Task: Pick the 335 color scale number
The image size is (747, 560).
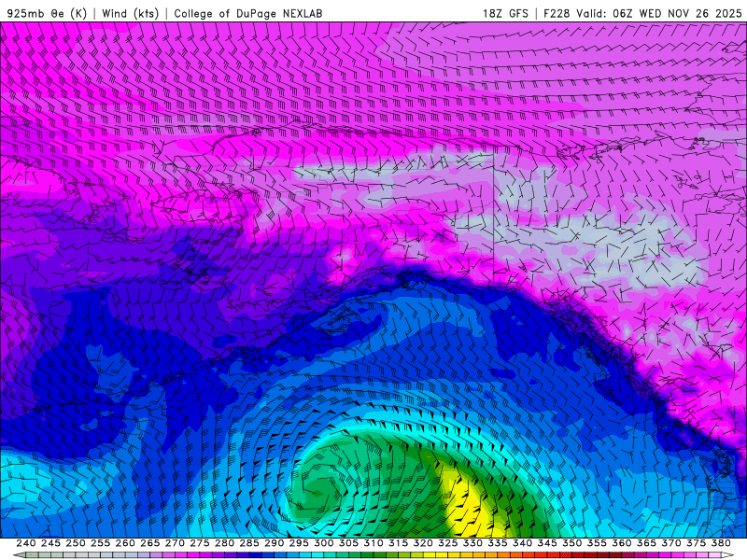Action: (498, 543)
